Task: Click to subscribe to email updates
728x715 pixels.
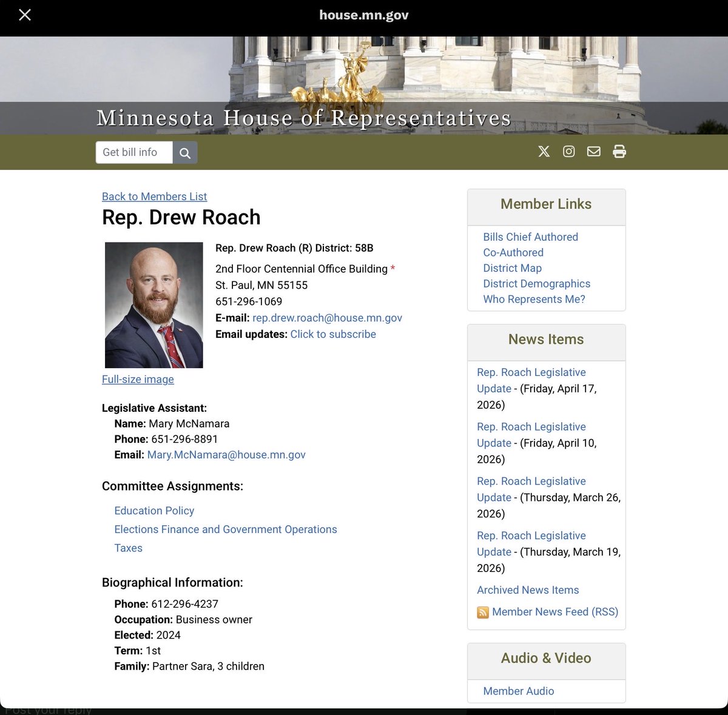Action: (x=333, y=334)
